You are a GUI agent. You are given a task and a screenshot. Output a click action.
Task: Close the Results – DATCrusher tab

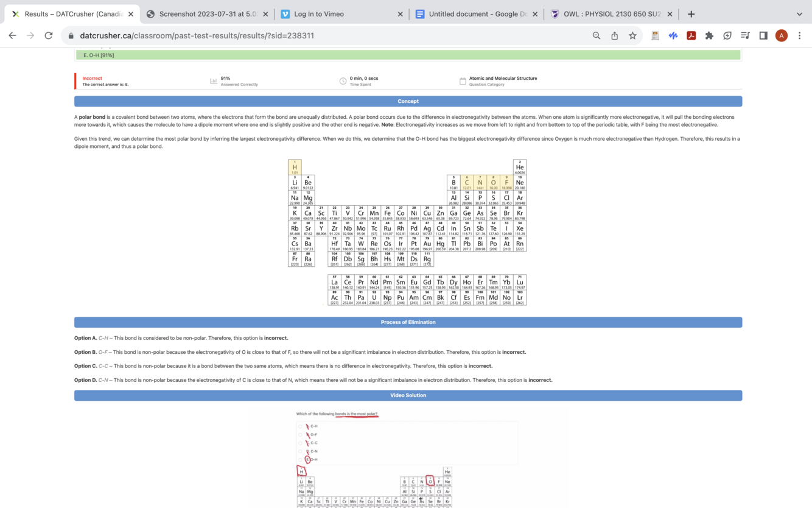pos(130,14)
